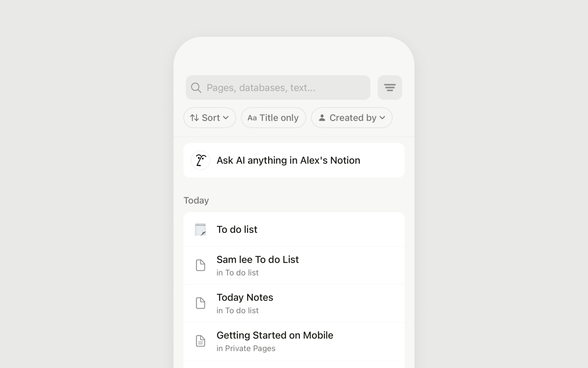Click the magnifying glass search icon

pyautogui.click(x=196, y=88)
